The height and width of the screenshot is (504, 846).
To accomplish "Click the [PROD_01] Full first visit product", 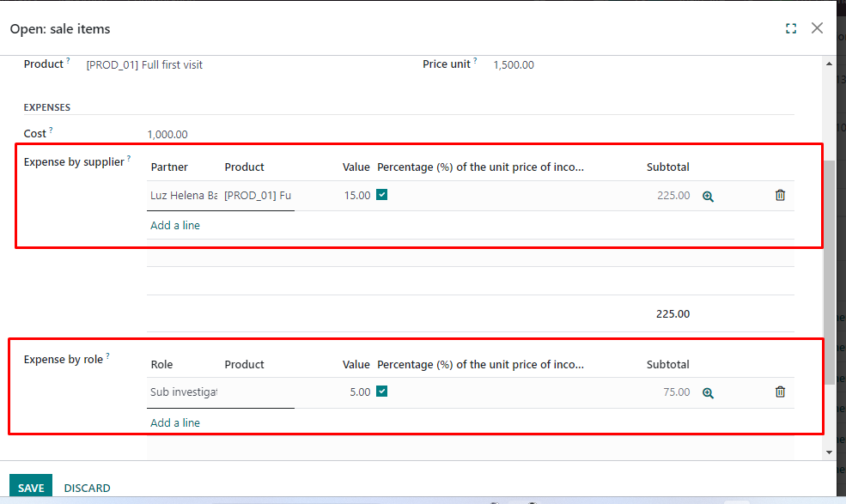I will click(x=144, y=64).
